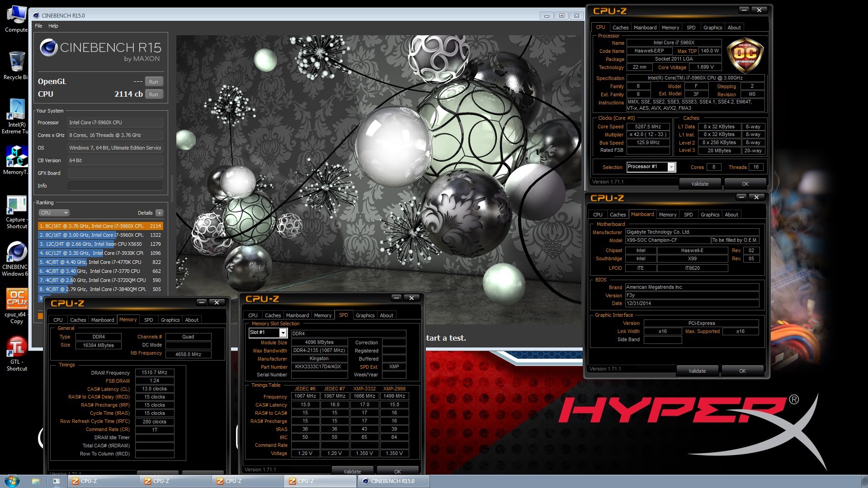Viewport: 868px width, 488px height.
Task: Click the NB Frequency 4658.0 MHz value
Action: coord(188,354)
